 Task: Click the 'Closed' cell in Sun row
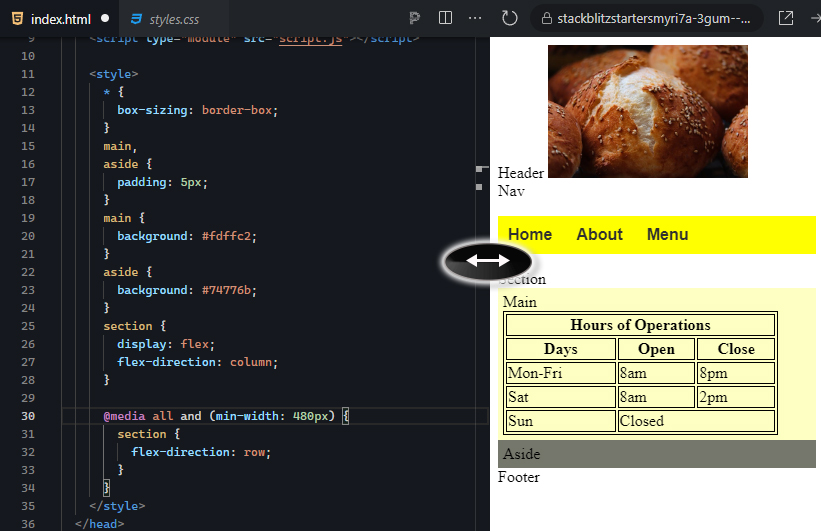tap(696, 421)
